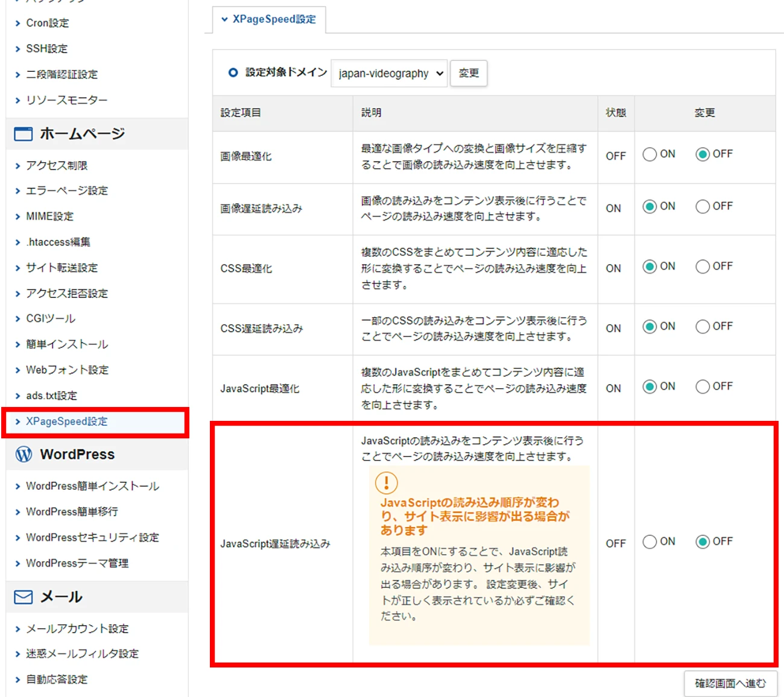
Task: Open SSH設定 in the sidebar
Action: click(47, 49)
